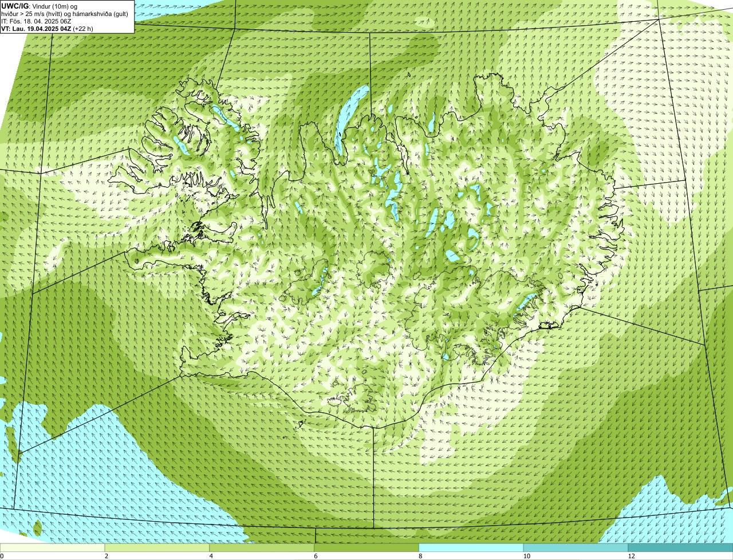Click the 'VT: Lau. 19.04.2025 04Z' valid time line
733x560 pixels.
click(48, 29)
